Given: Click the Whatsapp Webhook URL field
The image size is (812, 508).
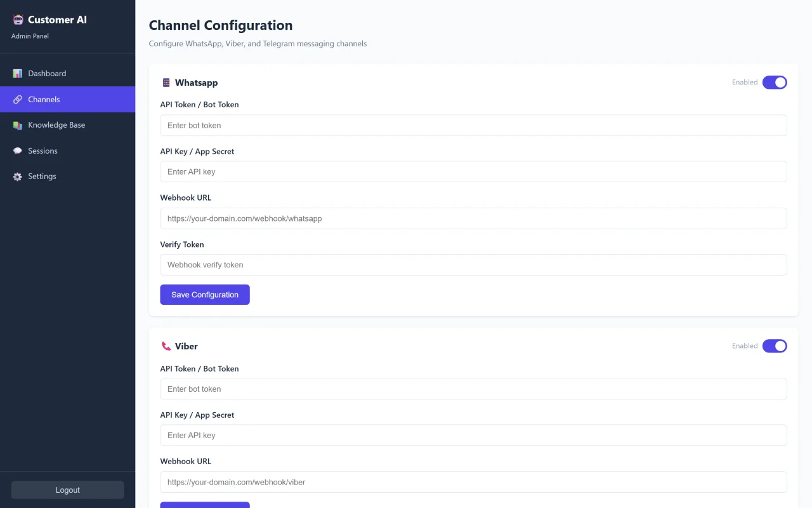Looking at the screenshot, I should pos(473,218).
